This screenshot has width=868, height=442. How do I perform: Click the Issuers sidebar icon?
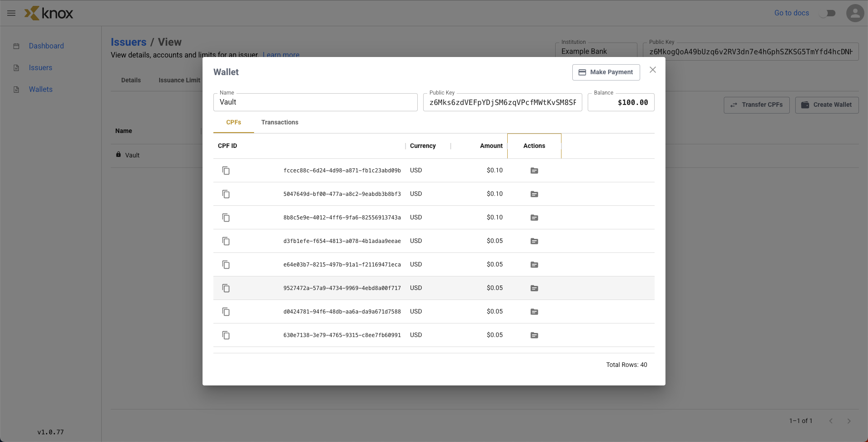(x=16, y=68)
